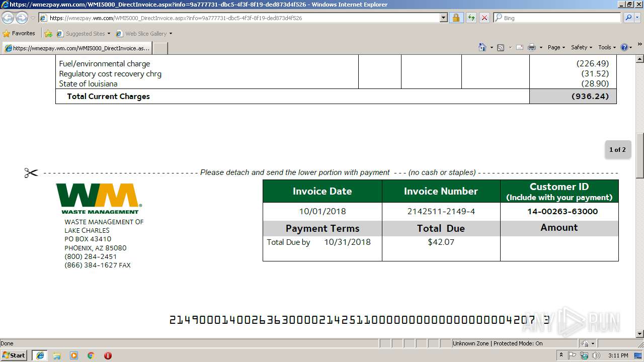Image resolution: width=644 pixels, height=362 pixels.
Task: Click the Fuel/environmental charge line
Action: [x=105, y=64]
